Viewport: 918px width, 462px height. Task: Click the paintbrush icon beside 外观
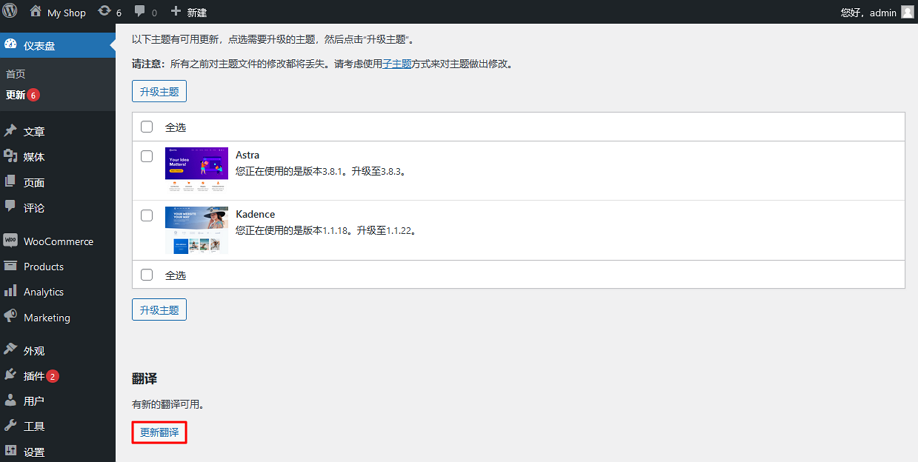(x=10, y=350)
